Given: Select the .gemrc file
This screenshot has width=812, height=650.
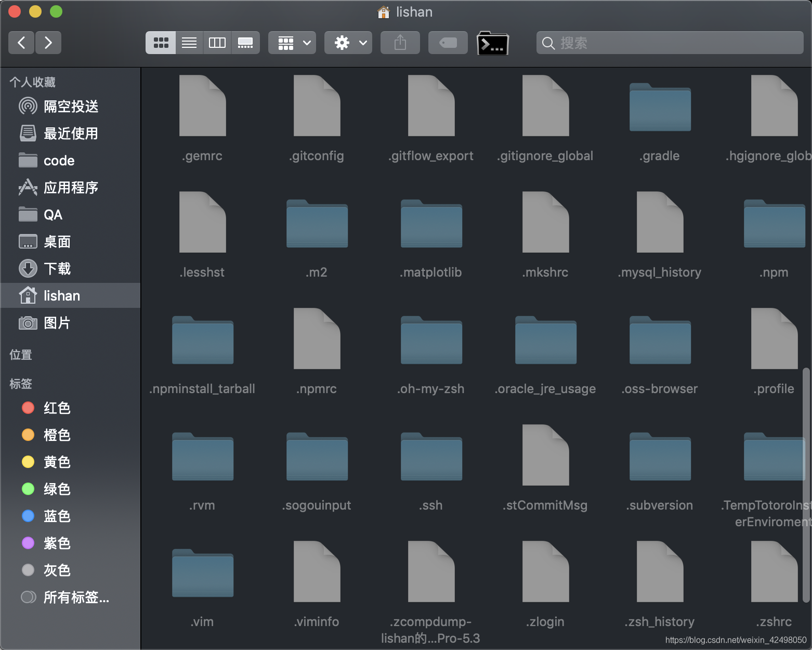Looking at the screenshot, I should point(203,106).
